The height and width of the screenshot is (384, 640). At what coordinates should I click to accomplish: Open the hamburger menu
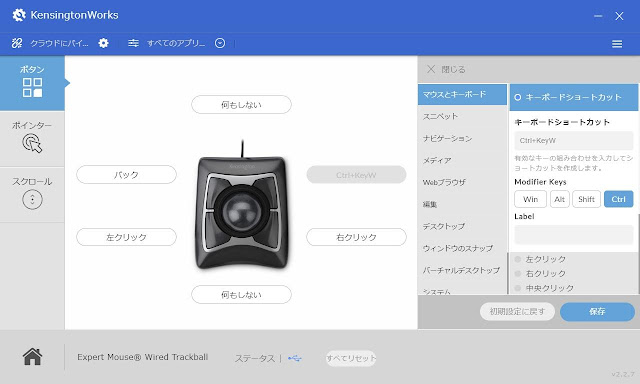617,44
